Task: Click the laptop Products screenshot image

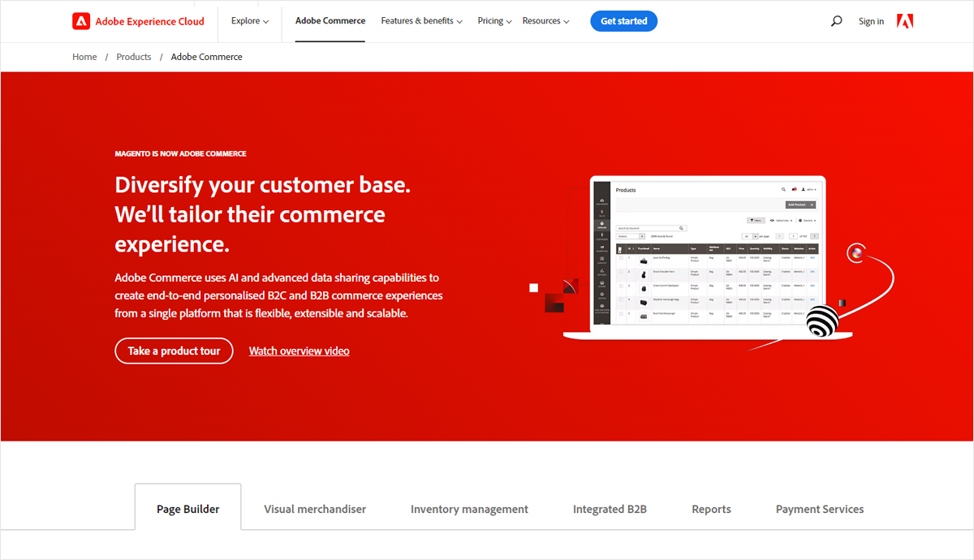Action: point(708,257)
